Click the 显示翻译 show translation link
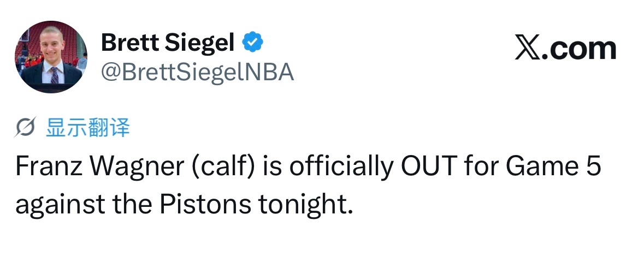Image resolution: width=644 pixels, height=256 pixels. click(88, 128)
